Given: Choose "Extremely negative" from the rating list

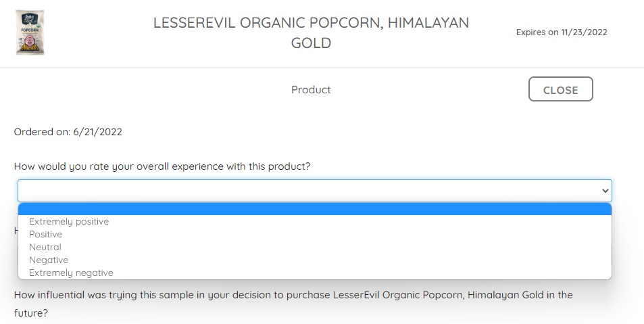Looking at the screenshot, I should (71, 273).
